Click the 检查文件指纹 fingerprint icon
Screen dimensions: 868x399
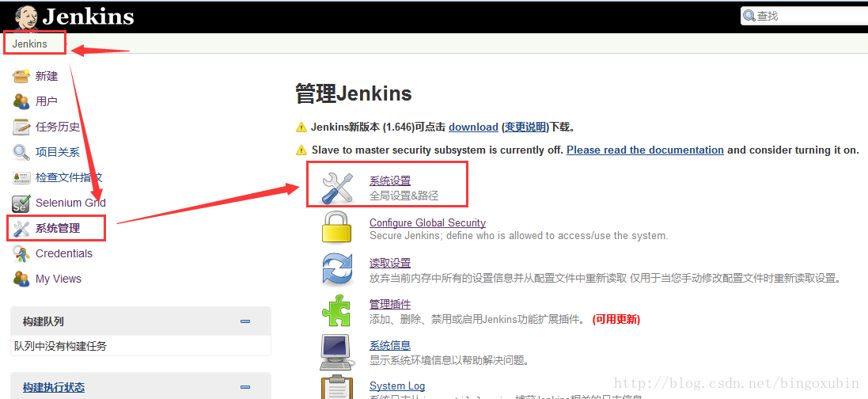[x=21, y=177]
